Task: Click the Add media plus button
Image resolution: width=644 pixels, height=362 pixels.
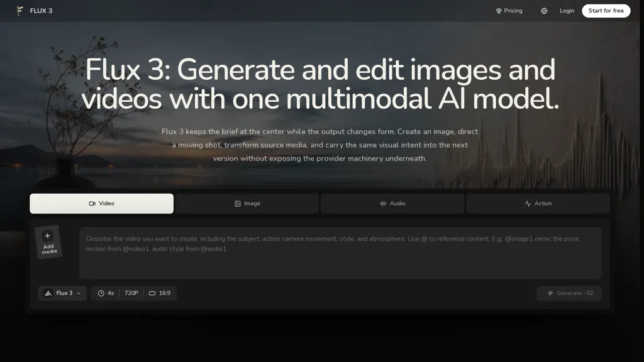Action: click(x=48, y=242)
